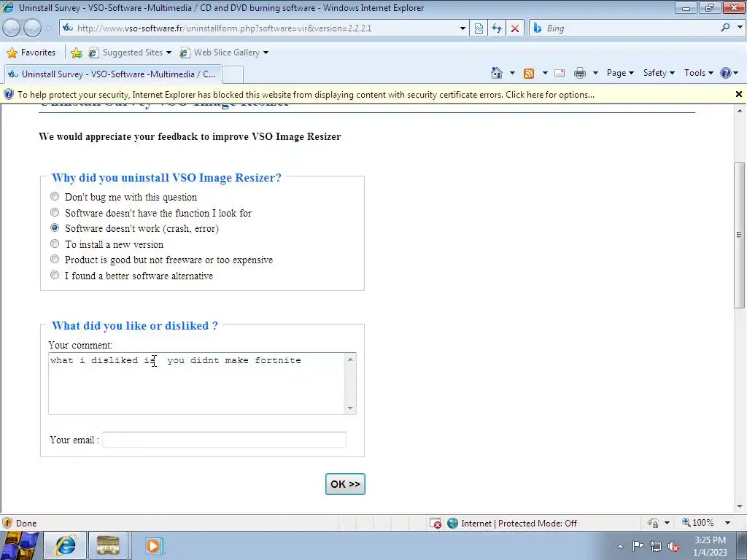Click the RSS feeds icon
Screen dimensions: 747x560
[529, 73]
